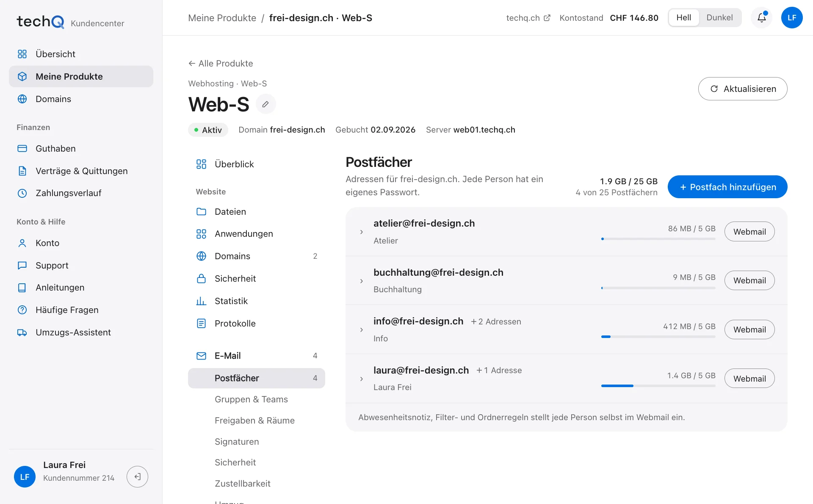
Task: Click the Support chat bubble icon
Action: pyautogui.click(x=22, y=266)
